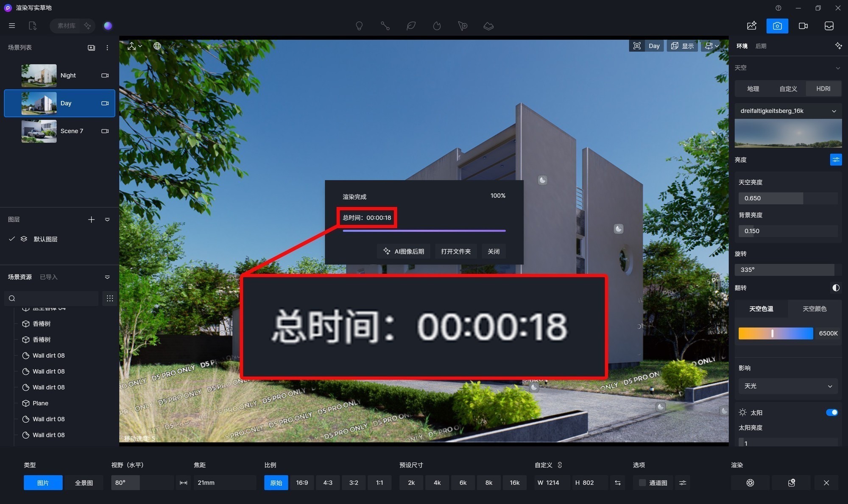The width and height of the screenshot is (848, 504).
Task: Open the model placement cursor-plus tool
Action: tap(463, 26)
